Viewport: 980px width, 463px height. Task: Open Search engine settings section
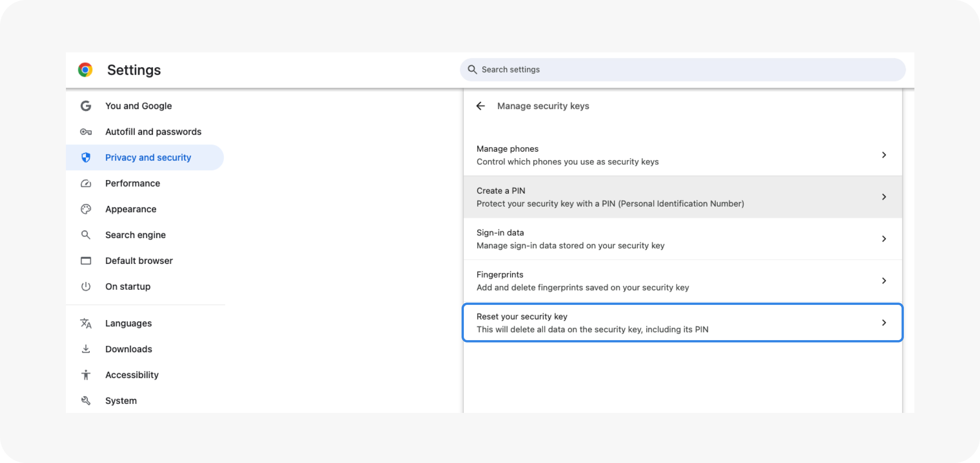pyautogui.click(x=135, y=235)
